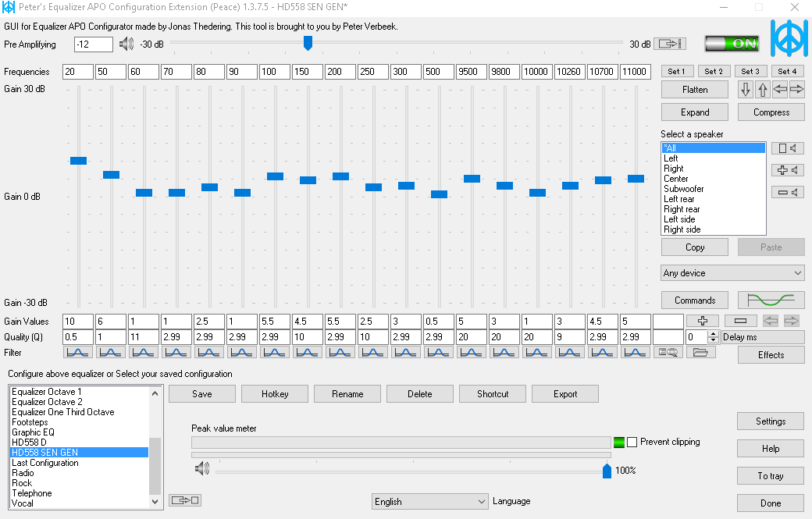The height and width of the screenshot is (519, 812).
Task: Click the Hotkey button
Action: [275, 394]
